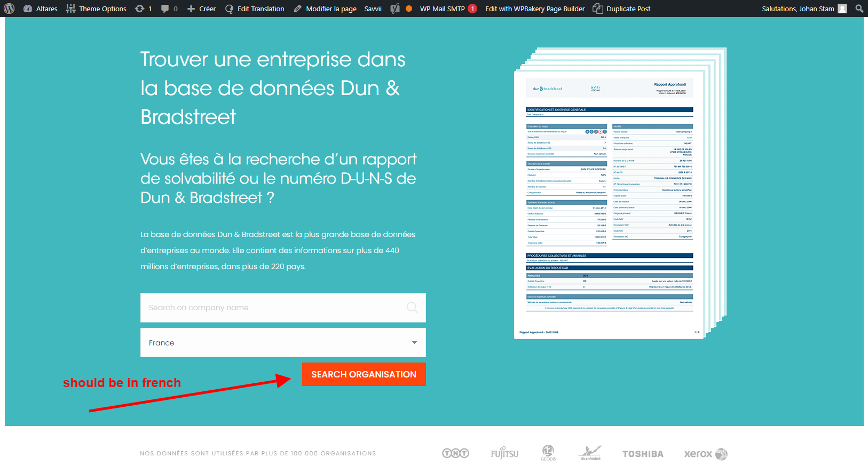Click Duplicate Post in admin bar

click(x=622, y=9)
